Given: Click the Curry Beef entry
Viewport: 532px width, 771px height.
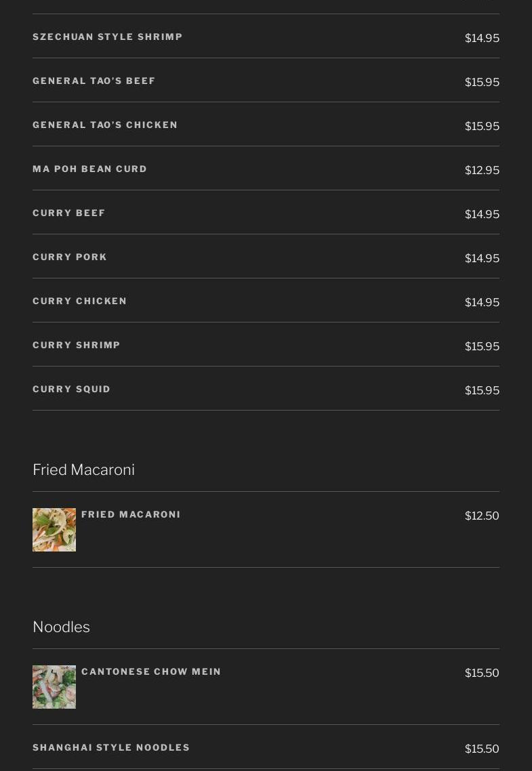Looking at the screenshot, I should coord(69,213).
